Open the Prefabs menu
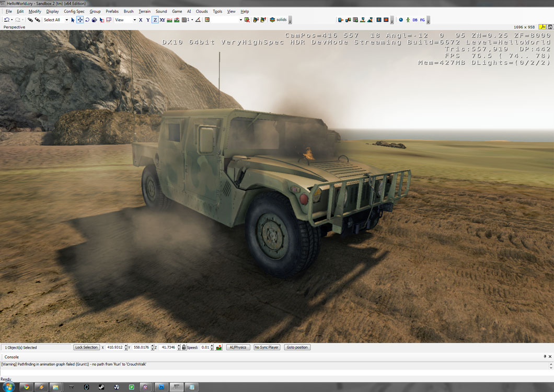The height and width of the screenshot is (392, 554). coord(112,11)
